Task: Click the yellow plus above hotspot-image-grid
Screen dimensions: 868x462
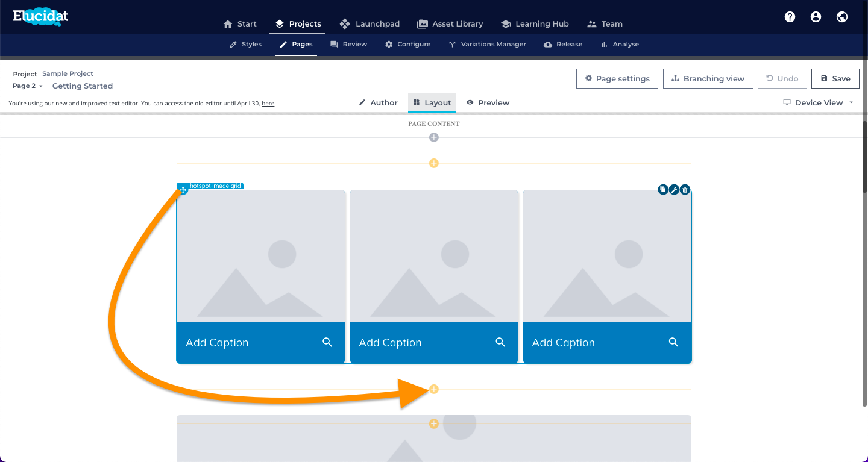Action: 434,163
